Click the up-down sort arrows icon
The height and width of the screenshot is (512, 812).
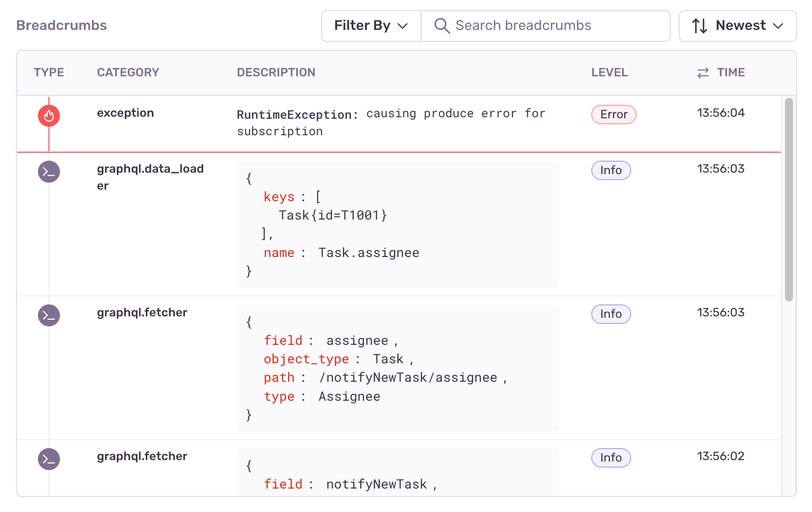point(700,26)
